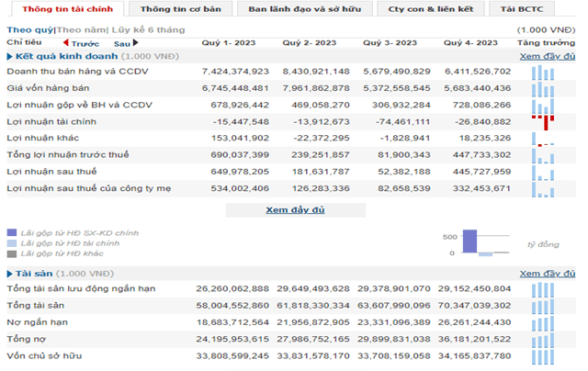Switch to Thông tin cơ bản tab
588x371 pixels.
180,9
